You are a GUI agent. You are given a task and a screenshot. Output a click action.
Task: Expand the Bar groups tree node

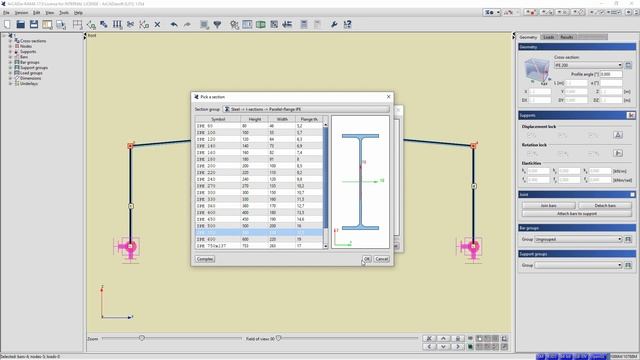(x=10, y=62)
